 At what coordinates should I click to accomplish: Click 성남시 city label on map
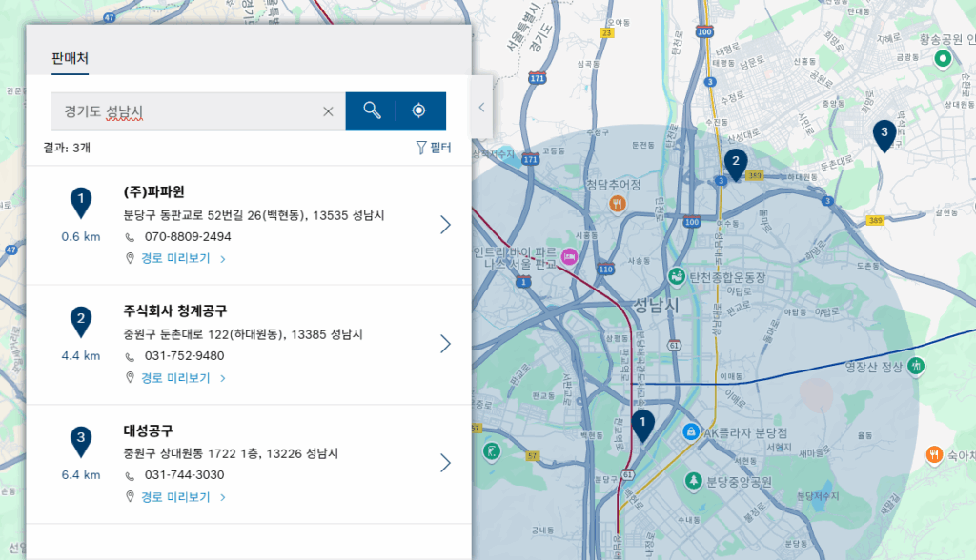coord(656,305)
